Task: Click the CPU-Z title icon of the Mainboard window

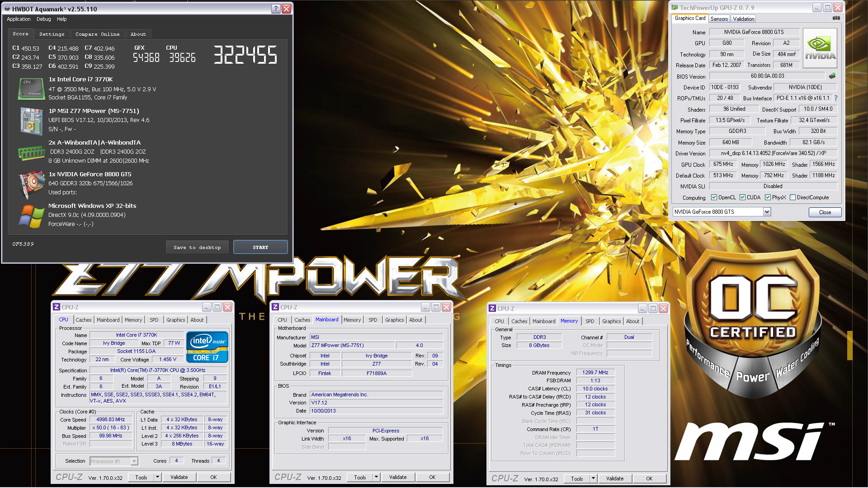Action: pos(275,307)
